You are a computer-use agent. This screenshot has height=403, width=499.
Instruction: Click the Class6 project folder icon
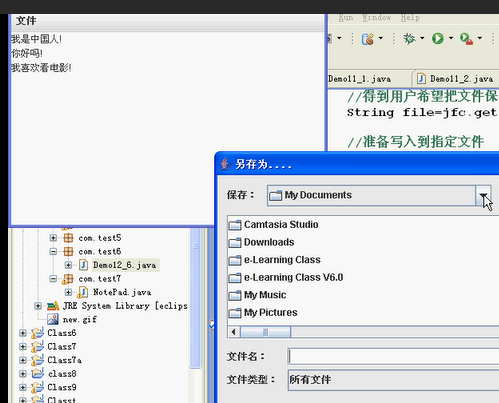pyautogui.click(x=37, y=333)
